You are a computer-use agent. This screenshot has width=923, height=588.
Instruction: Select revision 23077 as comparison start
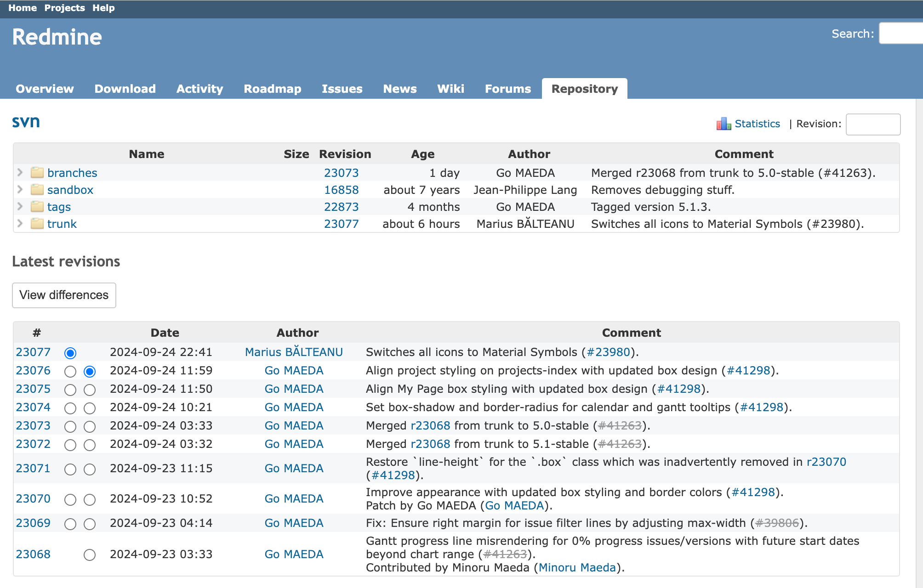click(70, 353)
